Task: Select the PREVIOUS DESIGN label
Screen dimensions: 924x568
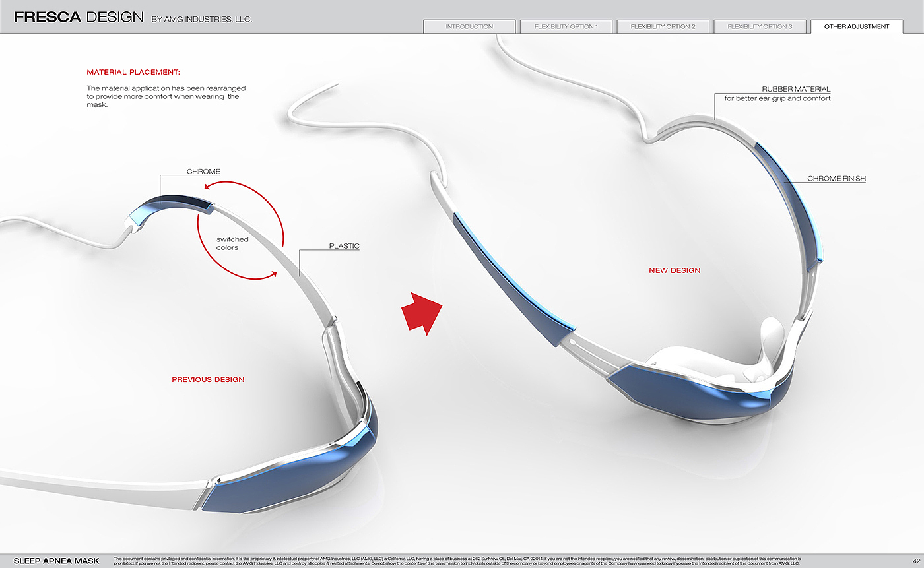Action: point(208,379)
